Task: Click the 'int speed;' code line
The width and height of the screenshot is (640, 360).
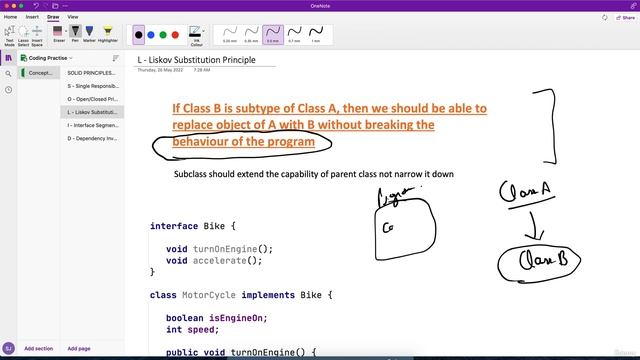Action: point(192,329)
